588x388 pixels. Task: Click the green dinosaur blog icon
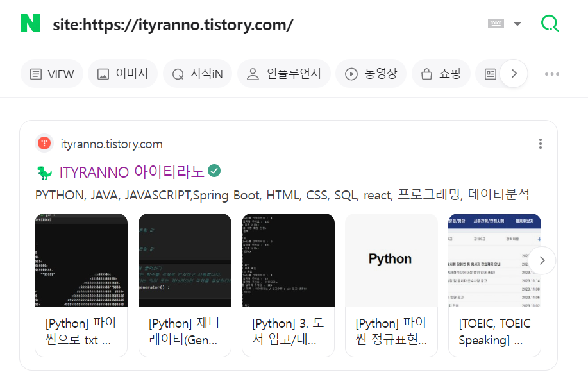(x=44, y=173)
